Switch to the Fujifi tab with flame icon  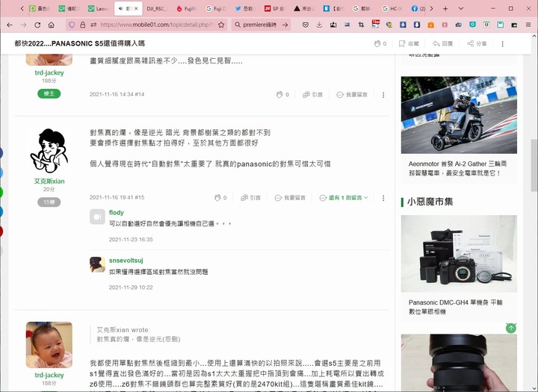pos(186,8)
